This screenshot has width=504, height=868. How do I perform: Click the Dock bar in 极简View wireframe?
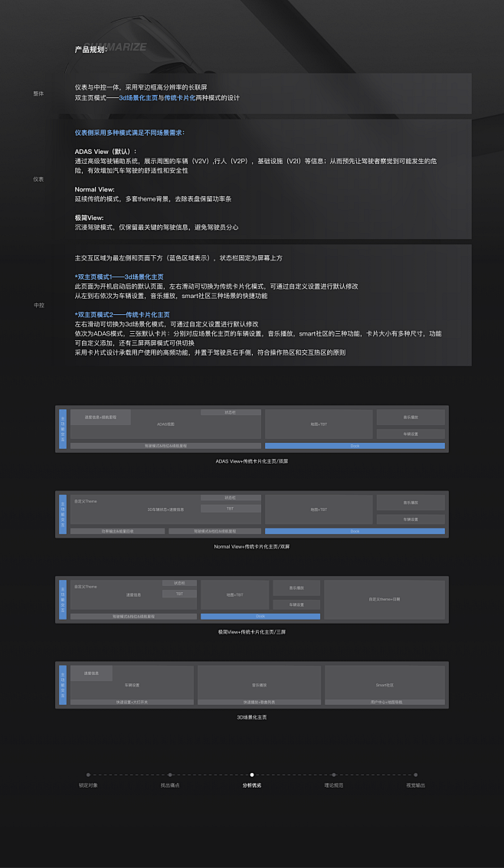tap(260, 616)
